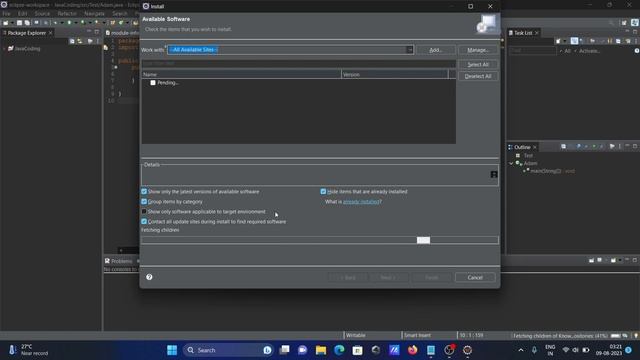Viewport: 640px width, 360px height.
Task: Click the Version column header
Action: pos(394,74)
